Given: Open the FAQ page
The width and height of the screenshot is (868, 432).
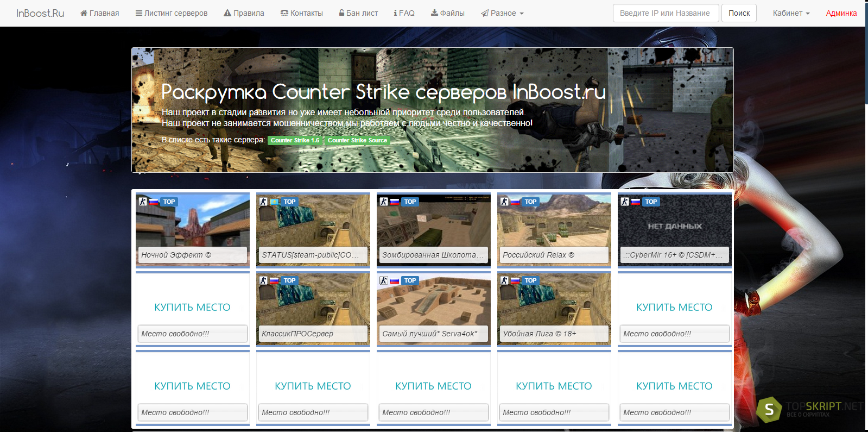Looking at the screenshot, I should tap(404, 13).
